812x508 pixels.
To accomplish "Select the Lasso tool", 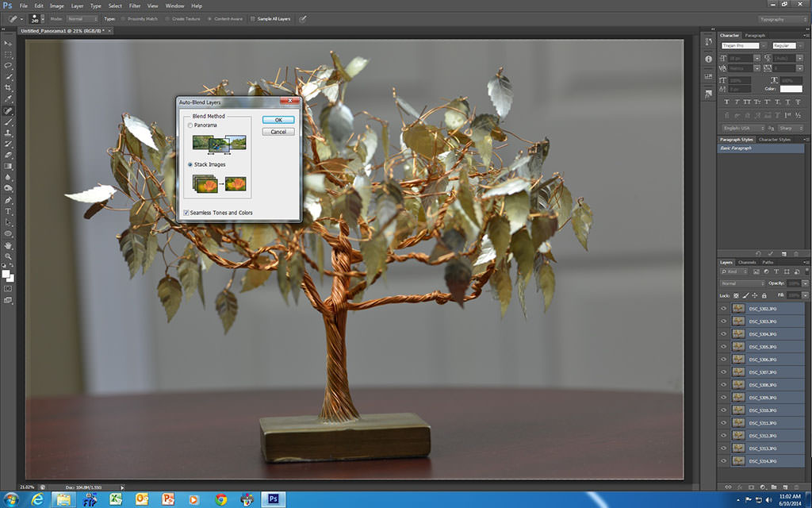I will pos(8,66).
